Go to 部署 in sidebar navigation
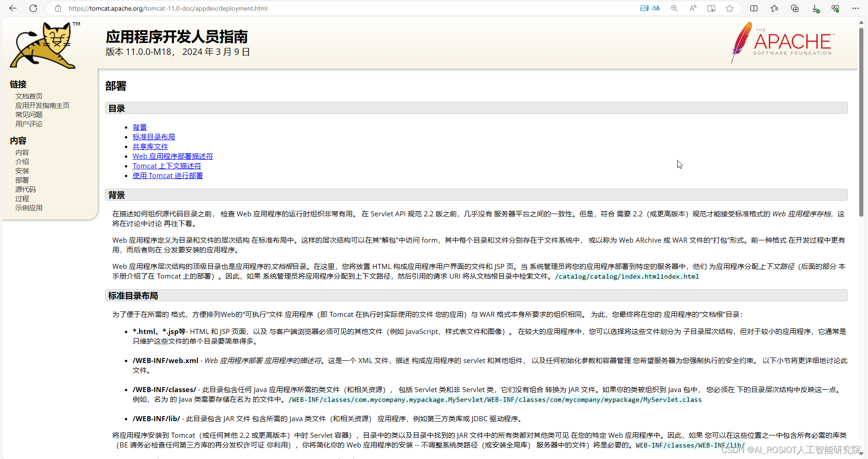The width and height of the screenshot is (868, 459). pyautogui.click(x=22, y=180)
